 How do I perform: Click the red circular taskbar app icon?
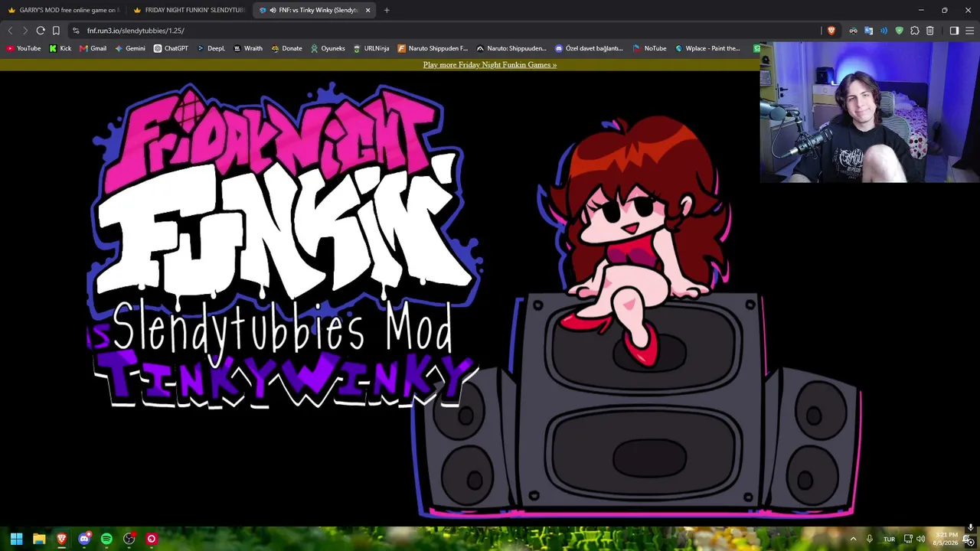point(152,539)
